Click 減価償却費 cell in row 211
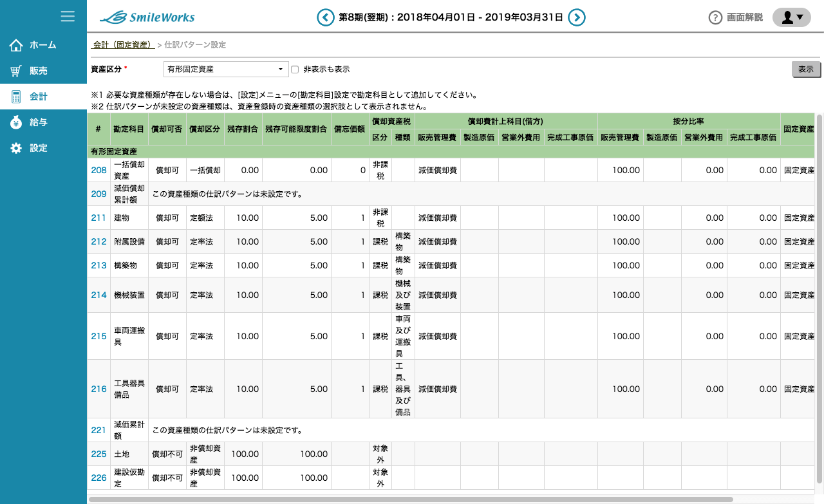824x504 pixels. pyautogui.click(x=438, y=218)
